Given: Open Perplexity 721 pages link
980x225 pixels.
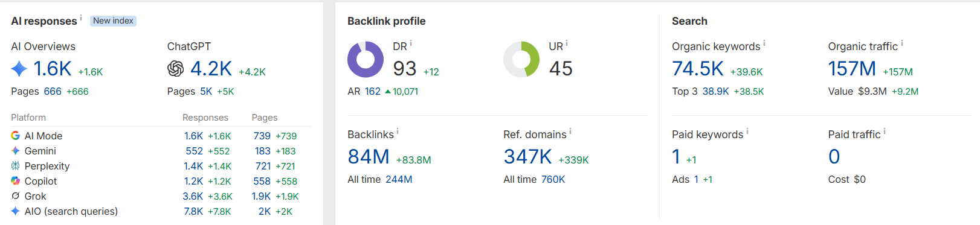Looking at the screenshot, I should coord(263,166).
